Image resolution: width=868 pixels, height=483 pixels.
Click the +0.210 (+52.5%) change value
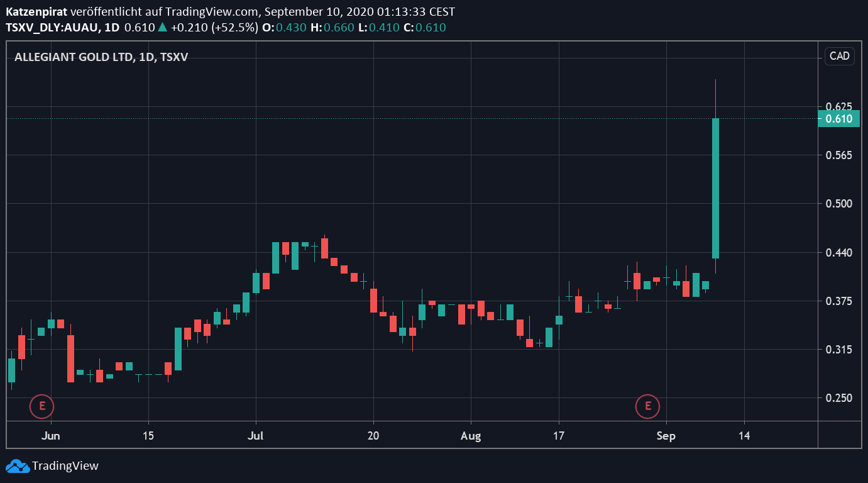[214, 27]
